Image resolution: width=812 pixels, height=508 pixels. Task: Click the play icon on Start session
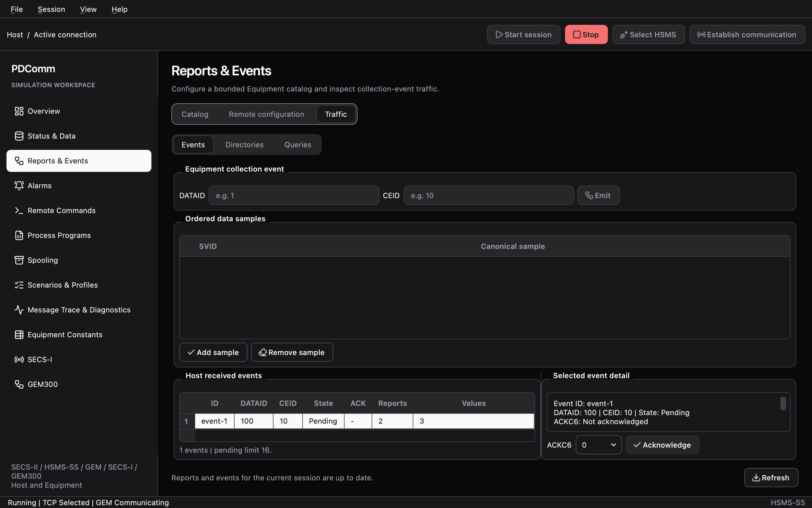(x=499, y=35)
